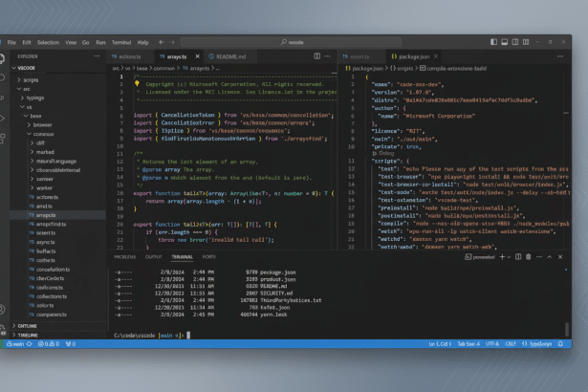Screen dimensions: 588x392
Task: Click the UTF-8 encoding status item
Action: pyautogui.click(x=492, y=344)
